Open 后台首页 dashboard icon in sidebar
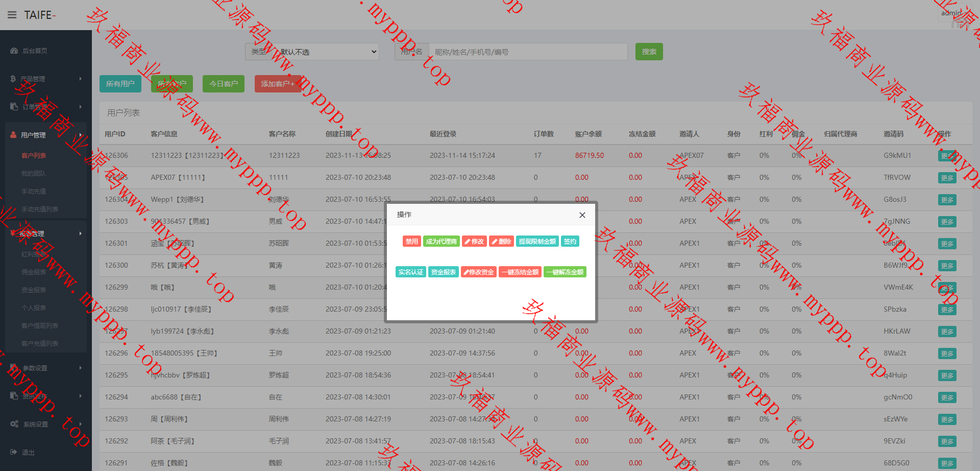Image resolution: width=980 pixels, height=471 pixels. (x=14, y=51)
